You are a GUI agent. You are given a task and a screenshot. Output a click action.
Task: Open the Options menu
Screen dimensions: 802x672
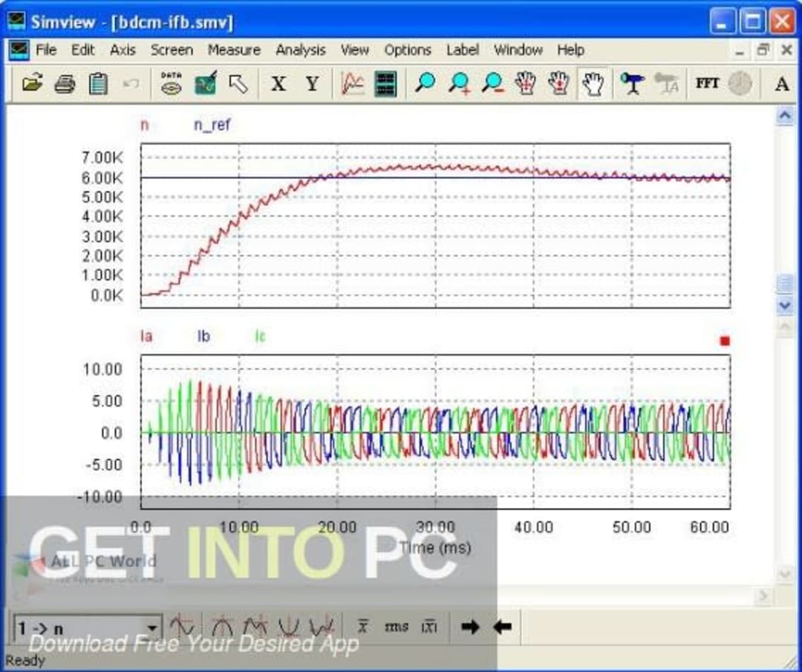click(408, 50)
